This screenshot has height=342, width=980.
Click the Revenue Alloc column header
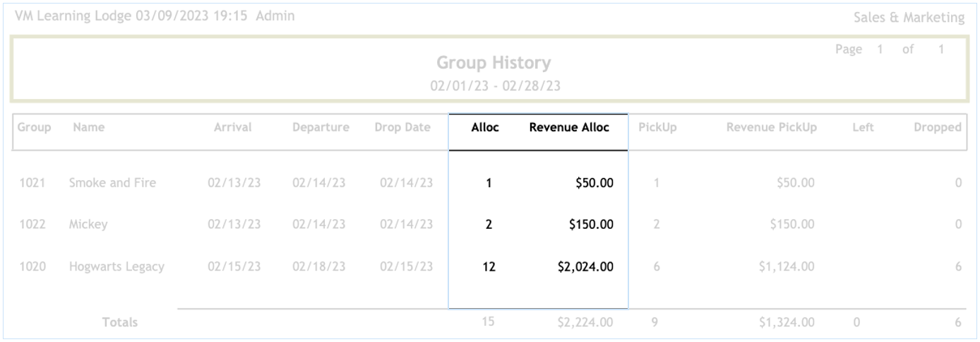(569, 128)
